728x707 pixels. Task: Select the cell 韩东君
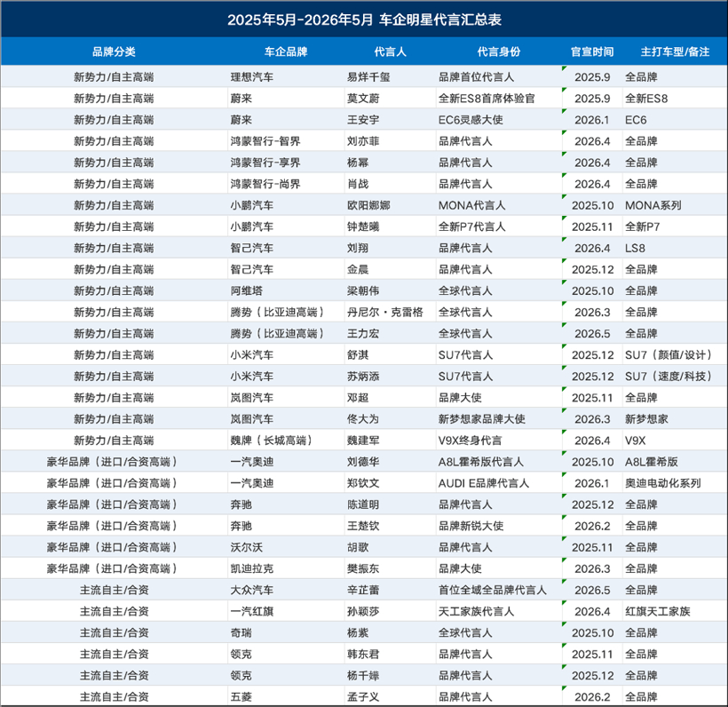(x=363, y=654)
